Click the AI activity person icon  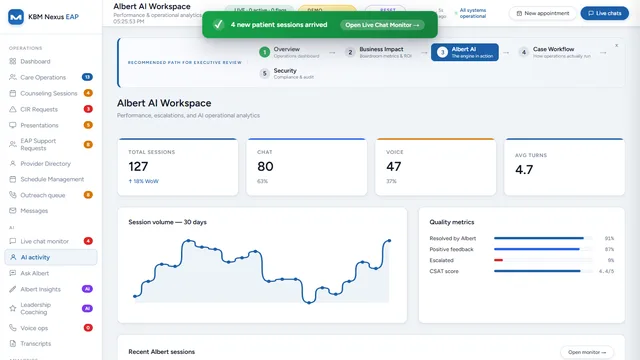(x=13, y=257)
